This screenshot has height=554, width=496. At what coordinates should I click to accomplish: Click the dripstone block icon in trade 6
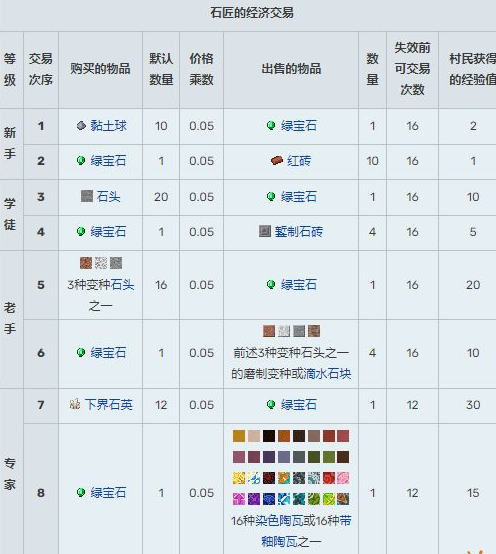pos(314,331)
